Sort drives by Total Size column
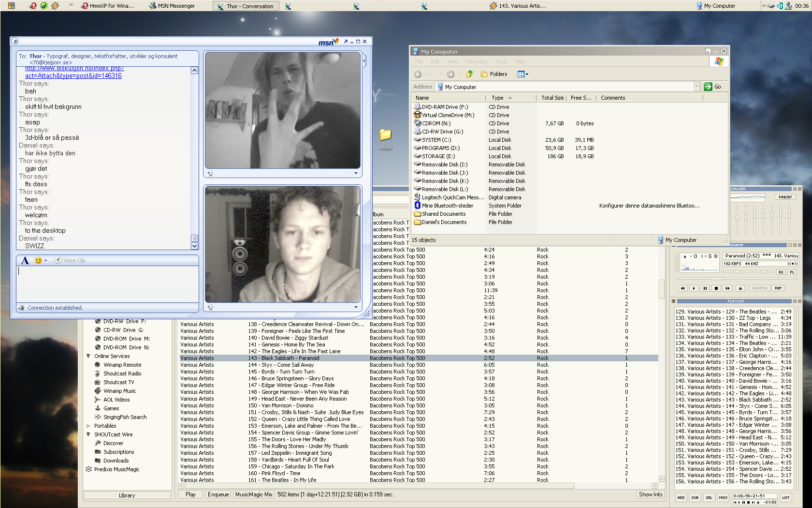 pos(552,98)
